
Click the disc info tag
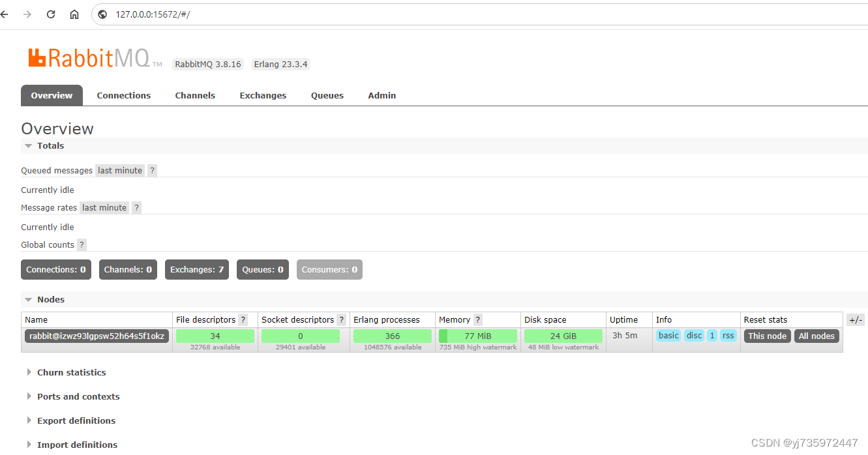click(x=695, y=336)
